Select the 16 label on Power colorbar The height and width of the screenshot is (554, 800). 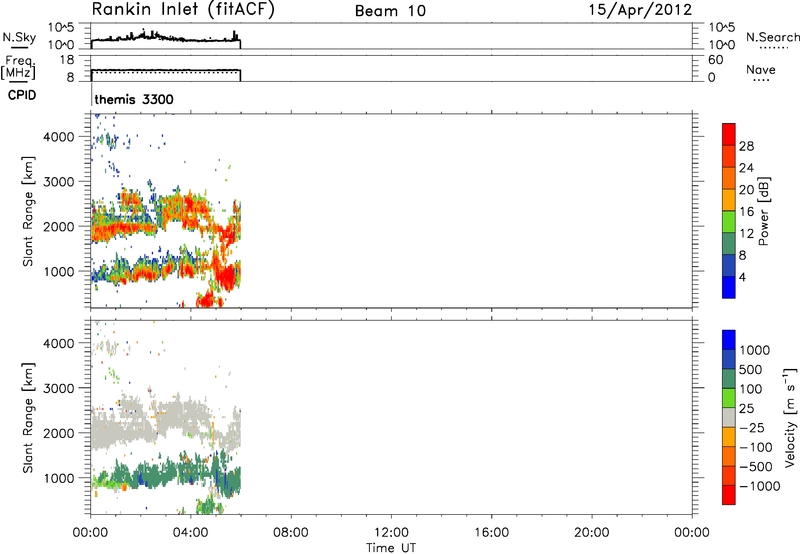(746, 212)
